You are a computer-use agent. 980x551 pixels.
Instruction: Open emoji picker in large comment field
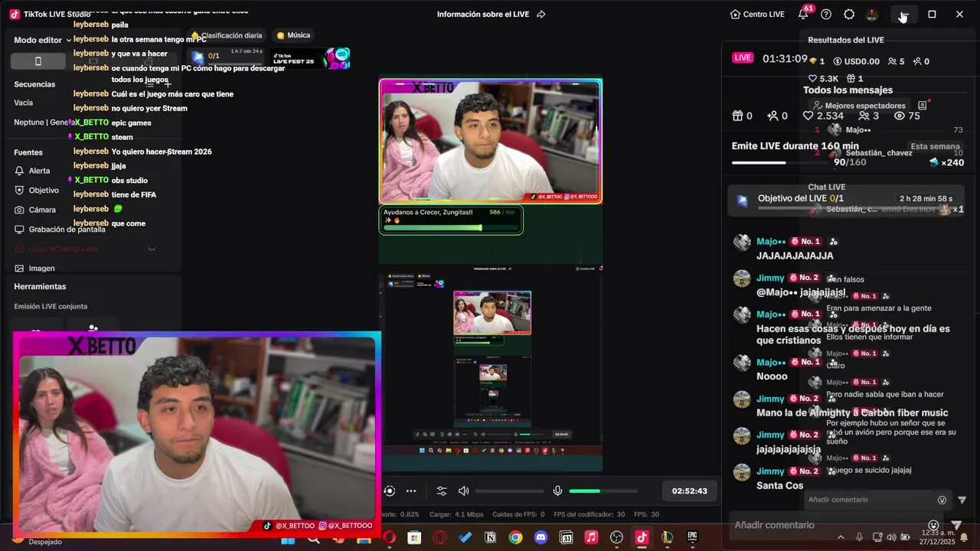coord(933,525)
